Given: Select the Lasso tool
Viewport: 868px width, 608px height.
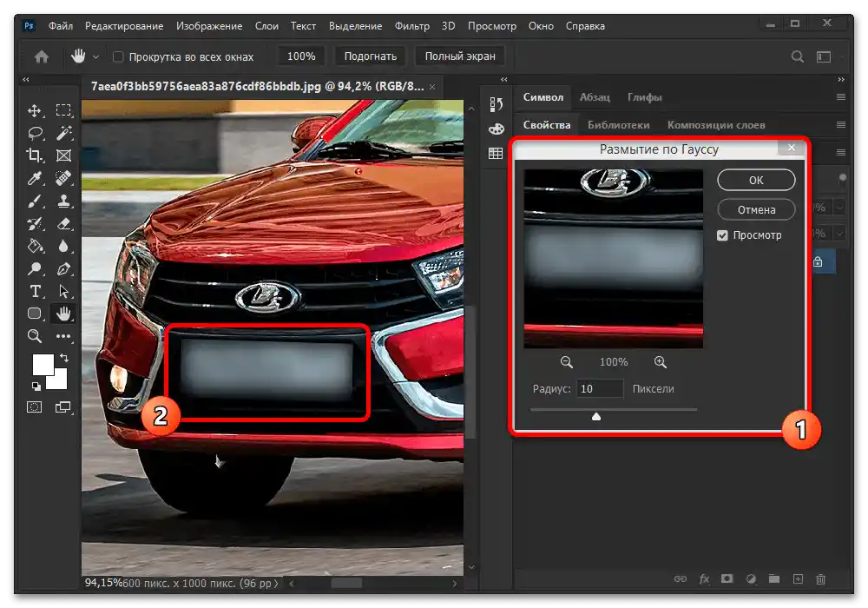Looking at the screenshot, I should [x=36, y=133].
